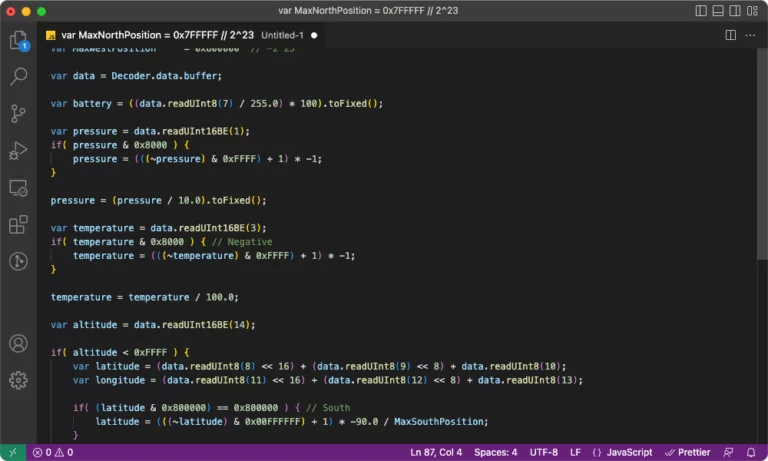This screenshot has height=461, width=768.
Task: Click the Accounts icon in activity bar
Action: pos(18,343)
